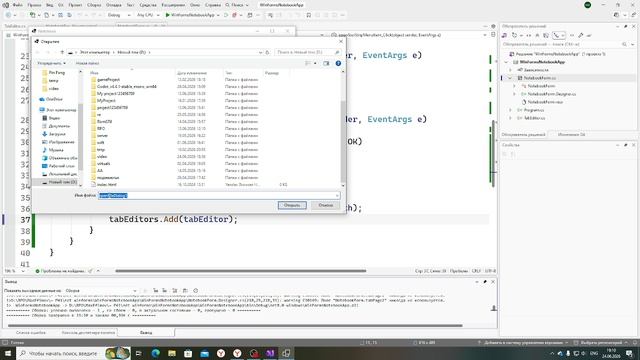Screen dimensions: 640x360
Task: Open Visual Studio from the taskbar
Action: [x=270, y=353]
